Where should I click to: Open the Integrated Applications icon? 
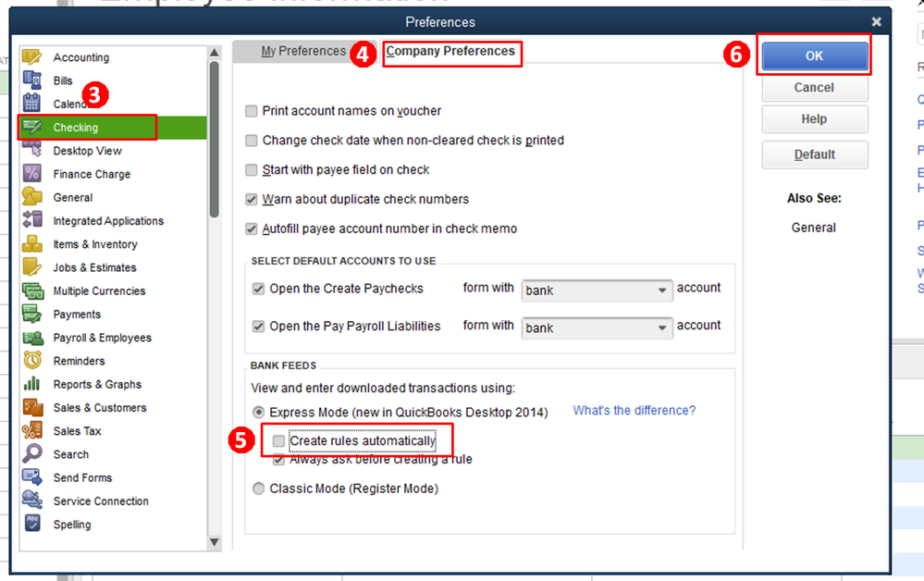click(31, 220)
